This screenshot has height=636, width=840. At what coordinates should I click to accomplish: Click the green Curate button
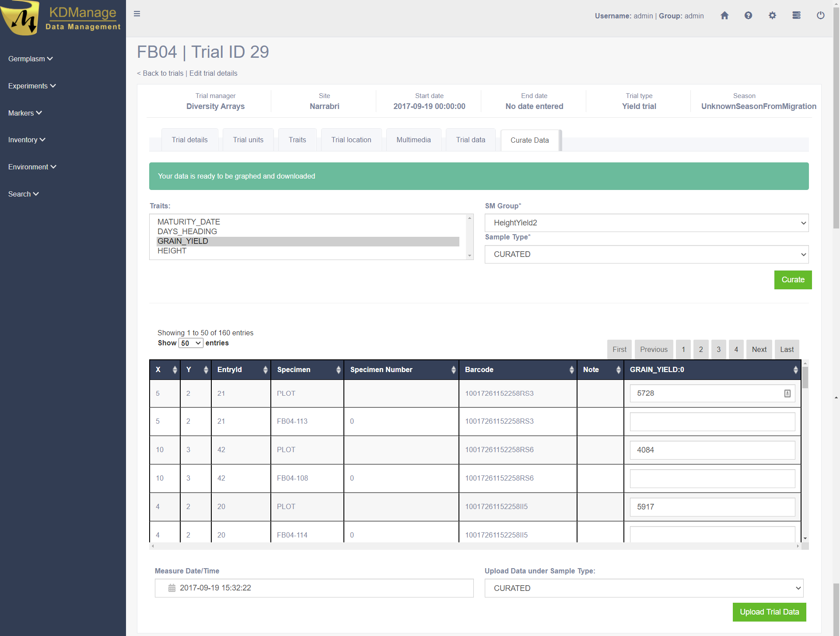pyautogui.click(x=793, y=280)
